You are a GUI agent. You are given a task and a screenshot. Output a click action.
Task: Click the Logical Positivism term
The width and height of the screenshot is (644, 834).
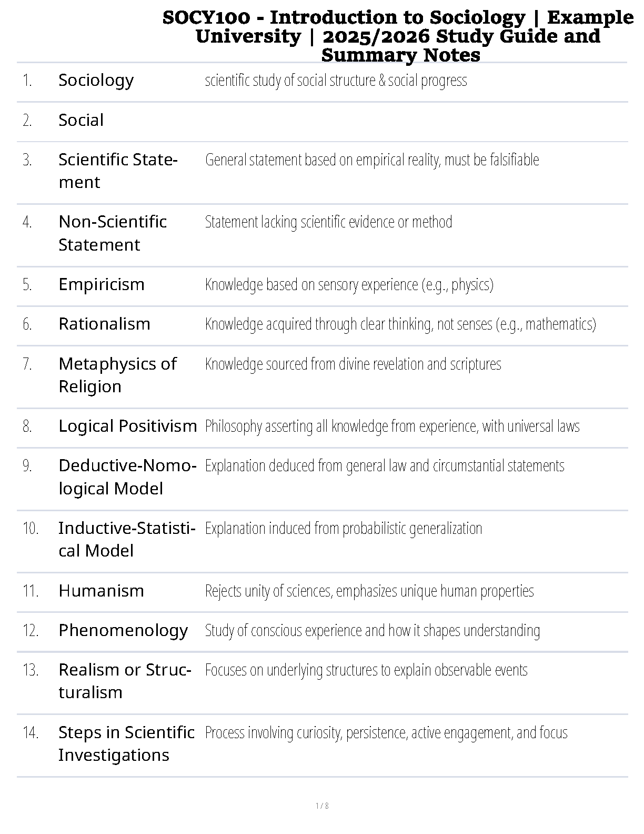(x=127, y=426)
